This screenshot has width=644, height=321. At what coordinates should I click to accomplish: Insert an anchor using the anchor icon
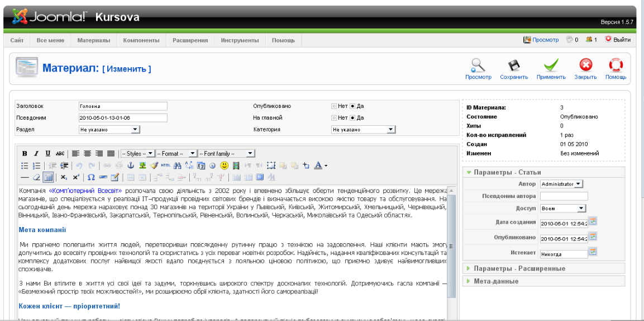[131, 166]
